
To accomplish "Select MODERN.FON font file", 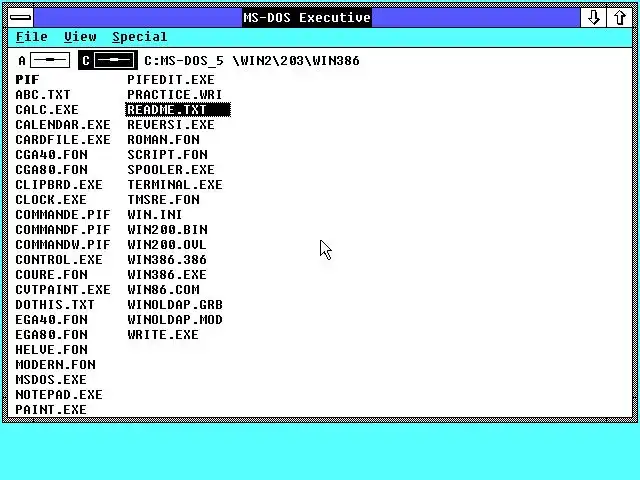I will coord(56,364).
